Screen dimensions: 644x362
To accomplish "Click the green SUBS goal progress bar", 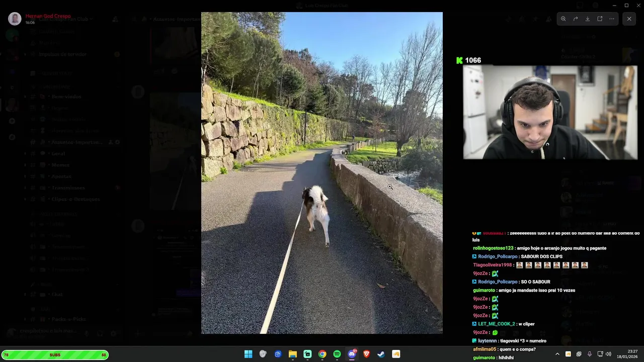I will tap(54, 355).
